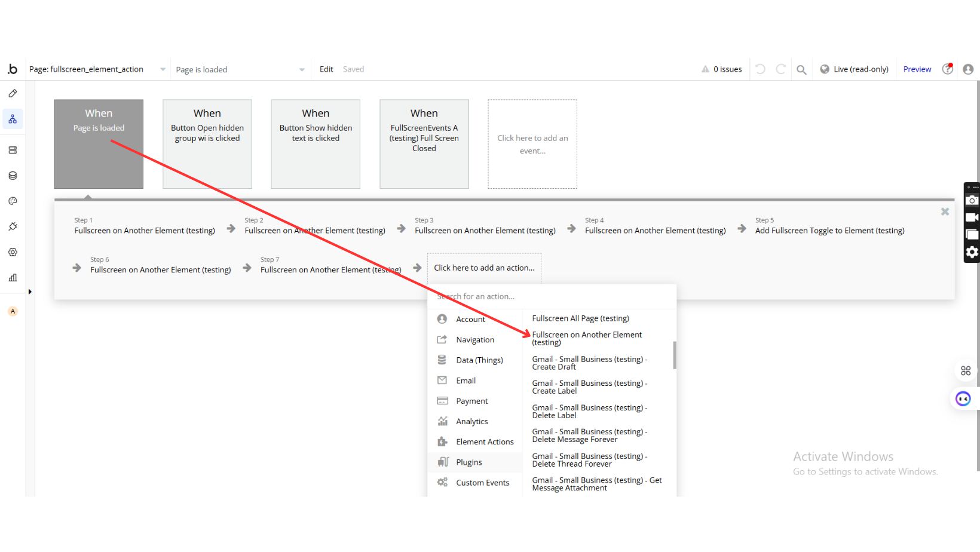Open the search magnifier icon

(801, 70)
